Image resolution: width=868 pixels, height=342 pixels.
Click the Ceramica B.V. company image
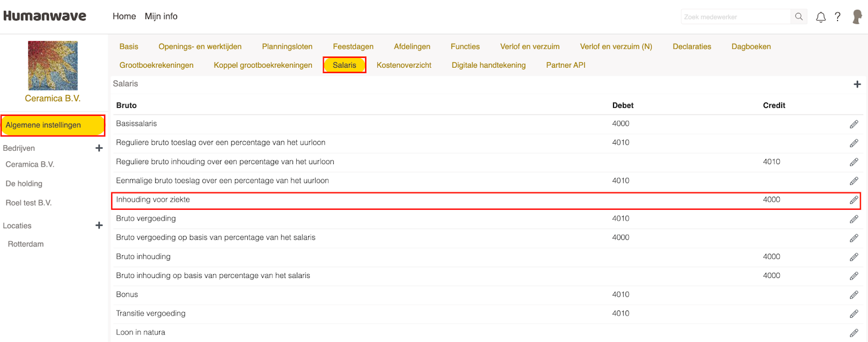pyautogui.click(x=53, y=66)
